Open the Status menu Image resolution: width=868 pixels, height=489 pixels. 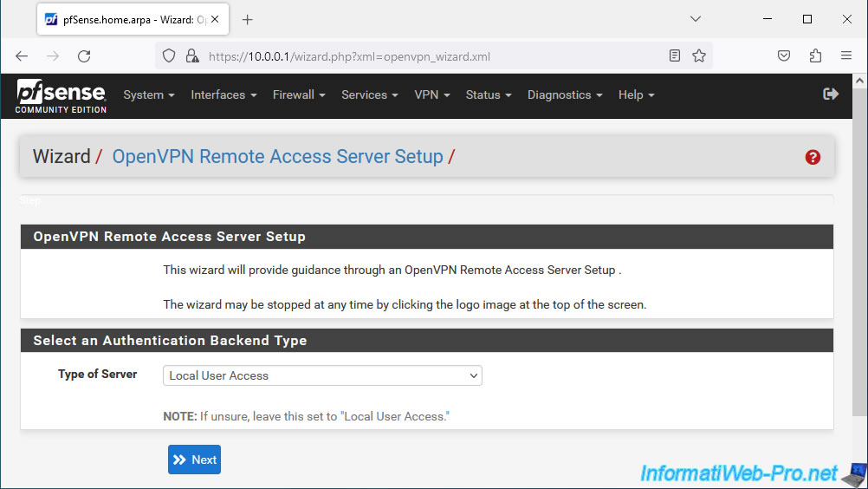click(x=489, y=95)
